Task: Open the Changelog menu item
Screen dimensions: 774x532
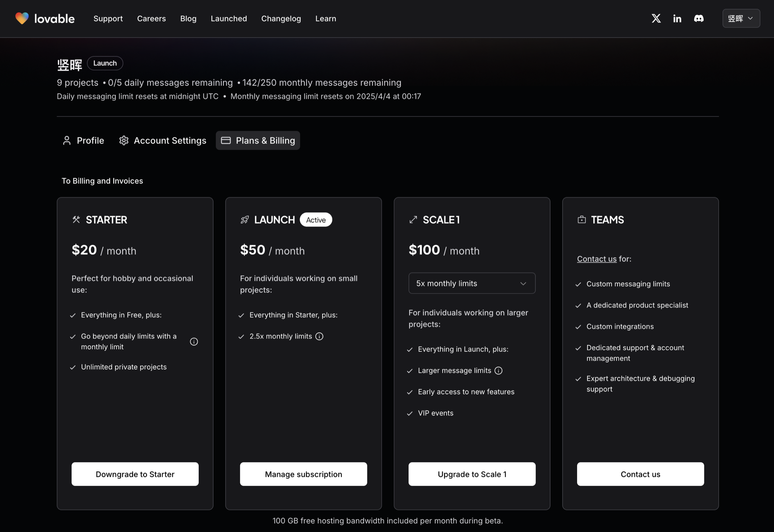Action: [x=281, y=18]
